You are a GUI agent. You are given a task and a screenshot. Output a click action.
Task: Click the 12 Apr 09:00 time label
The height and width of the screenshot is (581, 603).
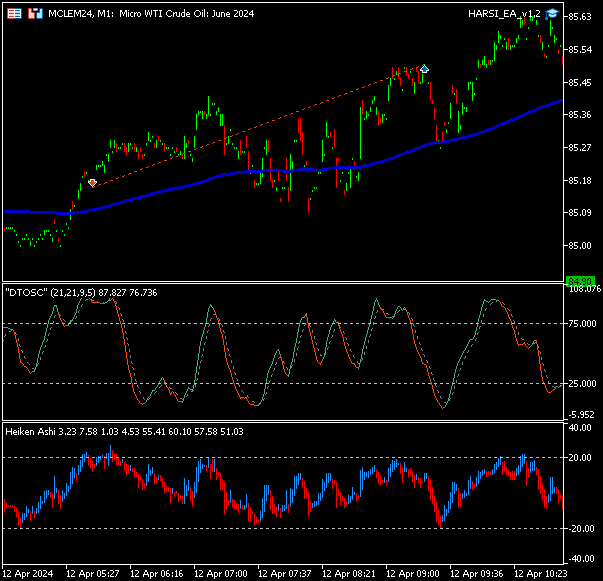[x=413, y=574]
